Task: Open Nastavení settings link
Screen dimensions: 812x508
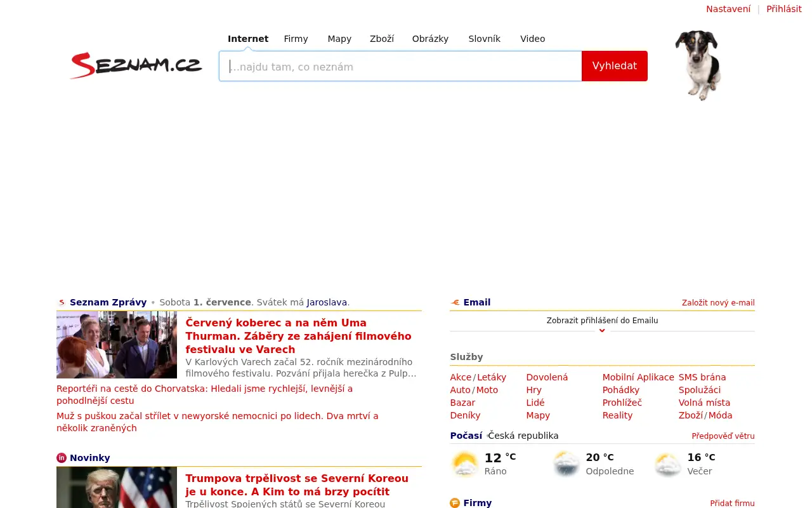Action: click(x=728, y=9)
